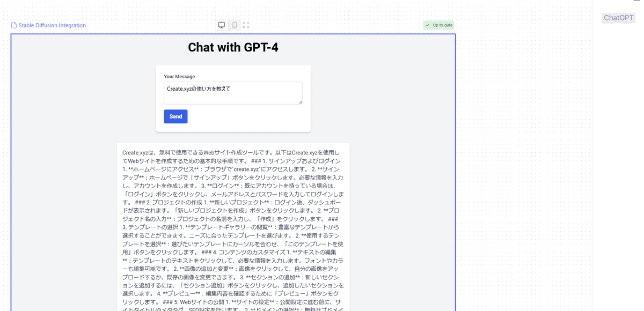This screenshot has height=311, width=644.
Task: Select the ChatGPT integration tag
Action: point(618,18)
